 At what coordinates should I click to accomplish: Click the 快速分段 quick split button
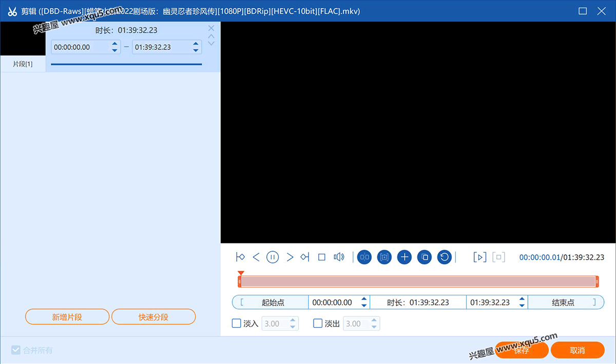pyautogui.click(x=153, y=317)
